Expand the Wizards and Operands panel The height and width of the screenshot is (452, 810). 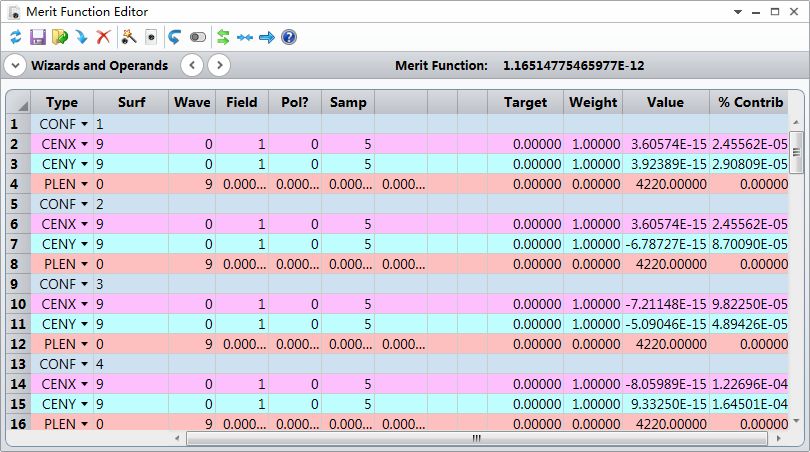click(x=15, y=65)
